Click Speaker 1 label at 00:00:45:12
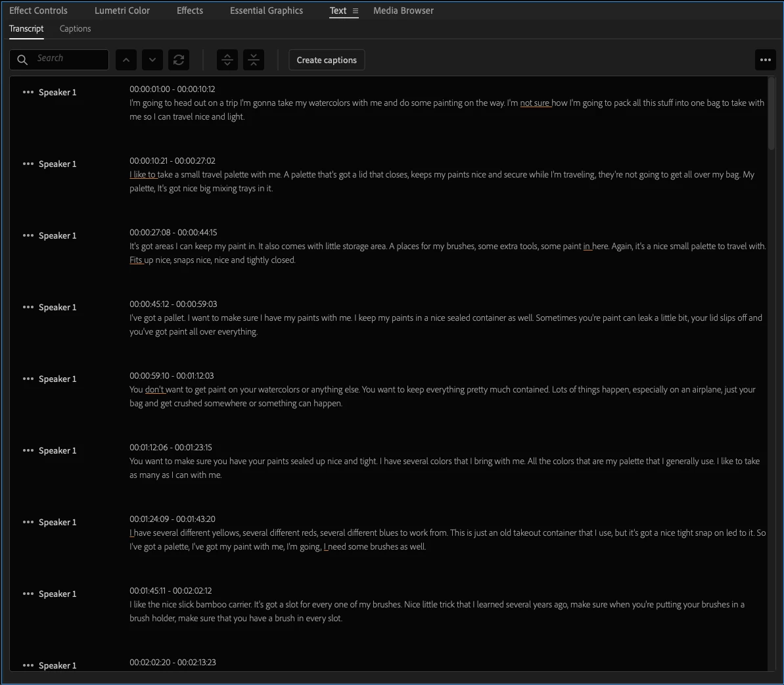The image size is (784, 685). (57, 307)
